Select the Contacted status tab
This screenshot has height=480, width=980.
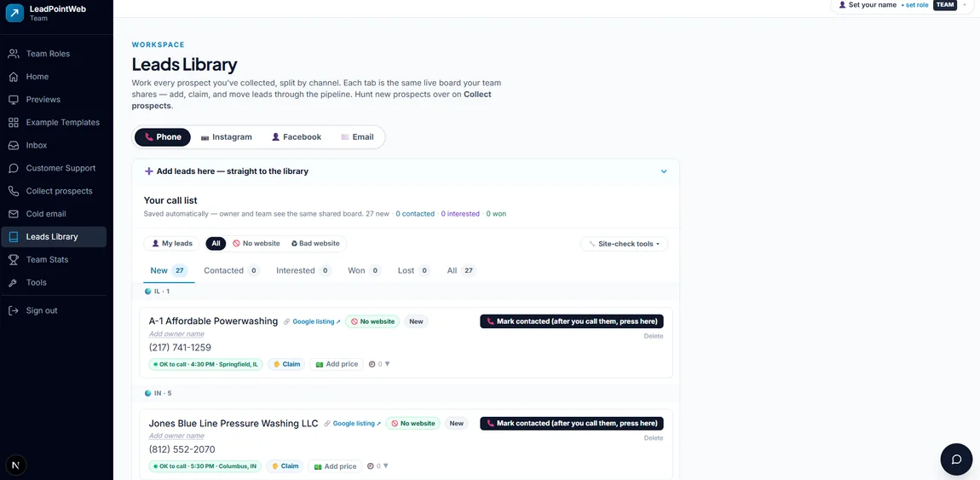pyautogui.click(x=231, y=270)
